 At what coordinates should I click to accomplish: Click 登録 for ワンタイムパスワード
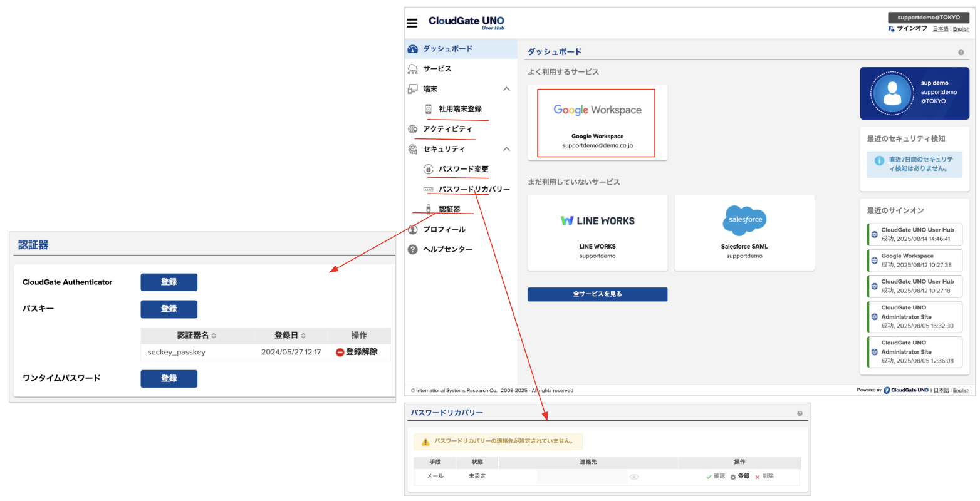(169, 379)
